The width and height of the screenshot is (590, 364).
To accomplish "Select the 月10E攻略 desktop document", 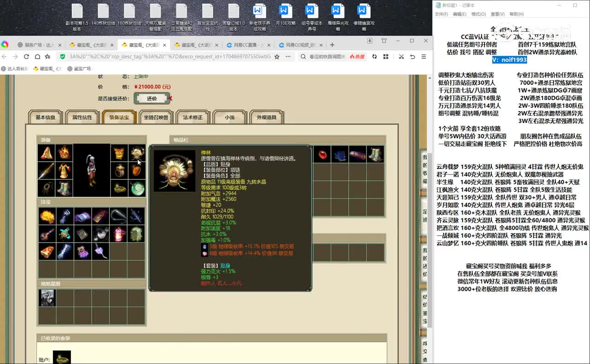I will tap(285, 15).
